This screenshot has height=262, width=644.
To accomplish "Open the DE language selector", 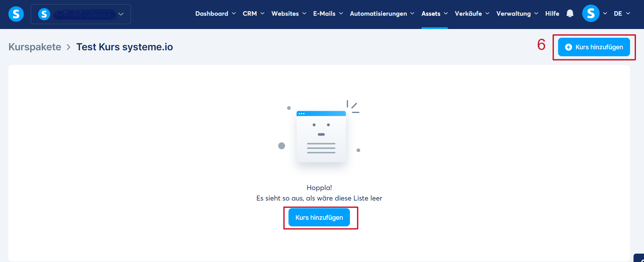I will tap(622, 14).
